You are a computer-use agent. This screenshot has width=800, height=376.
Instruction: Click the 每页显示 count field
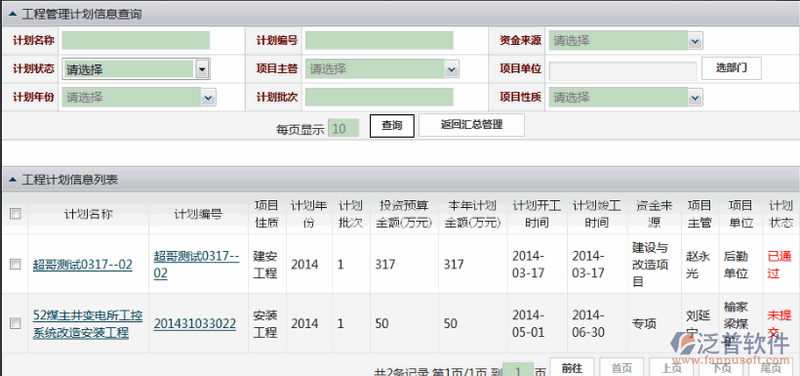click(x=343, y=128)
